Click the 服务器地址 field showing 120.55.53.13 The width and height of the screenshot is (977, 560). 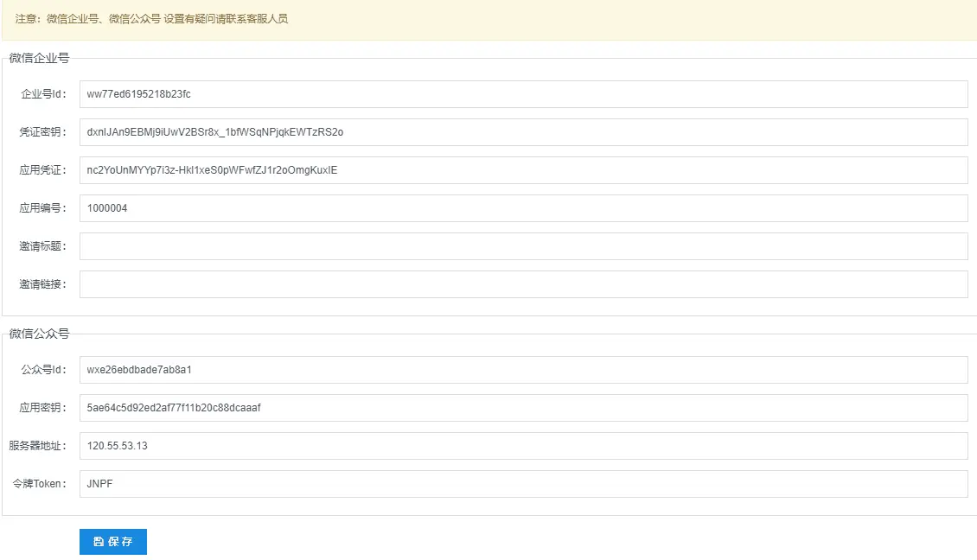tap(523, 445)
